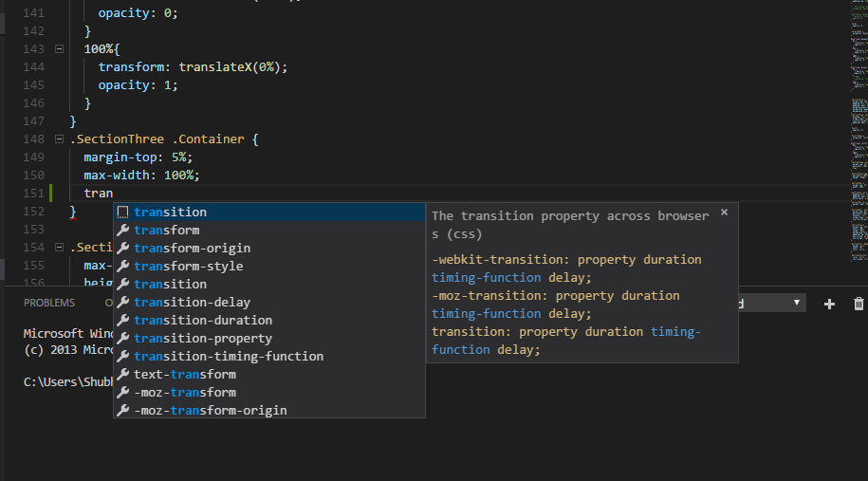Screen dimensions: 868x481
Task: Click '-moz-transition' text in details popup
Action: tap(489, 296)
